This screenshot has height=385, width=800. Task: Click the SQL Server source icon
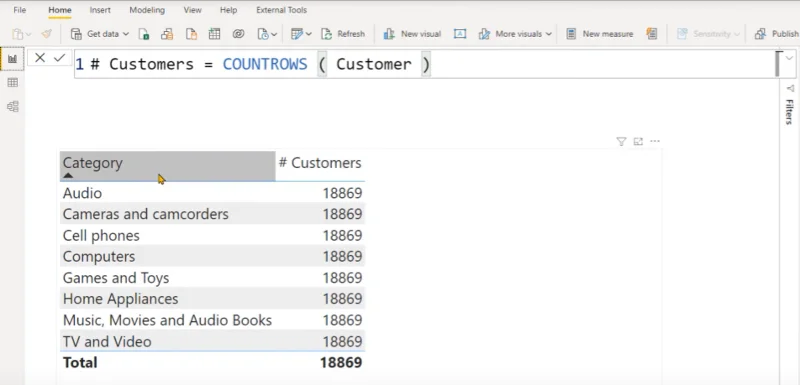tap(191, 34)
